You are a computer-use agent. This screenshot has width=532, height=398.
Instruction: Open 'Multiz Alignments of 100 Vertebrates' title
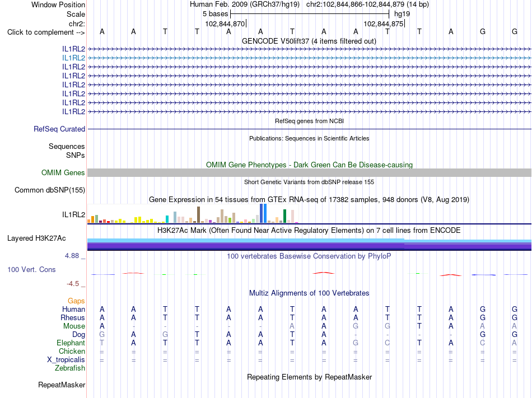[x=309, y=293]
